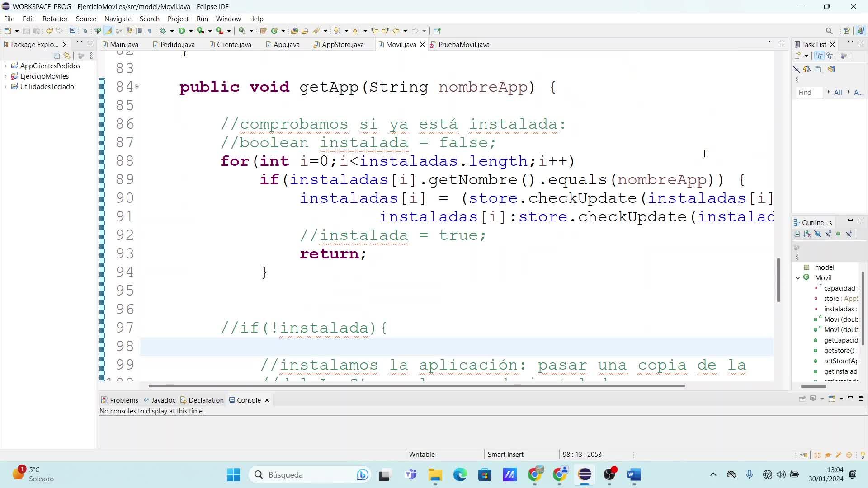The image size is (868, 488).
Task: Click New Task icon in Task List
Action: point(798,56)
